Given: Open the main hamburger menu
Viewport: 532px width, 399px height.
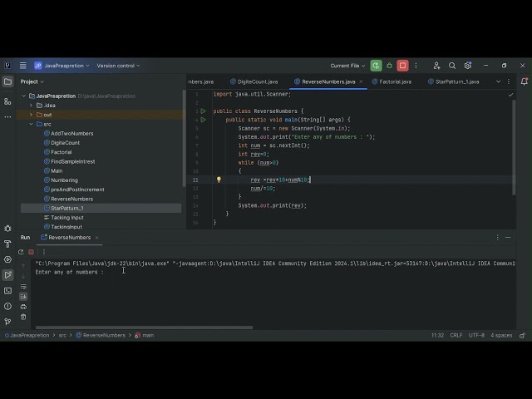Looking at the screenshot, I should [x=22, y=66].
